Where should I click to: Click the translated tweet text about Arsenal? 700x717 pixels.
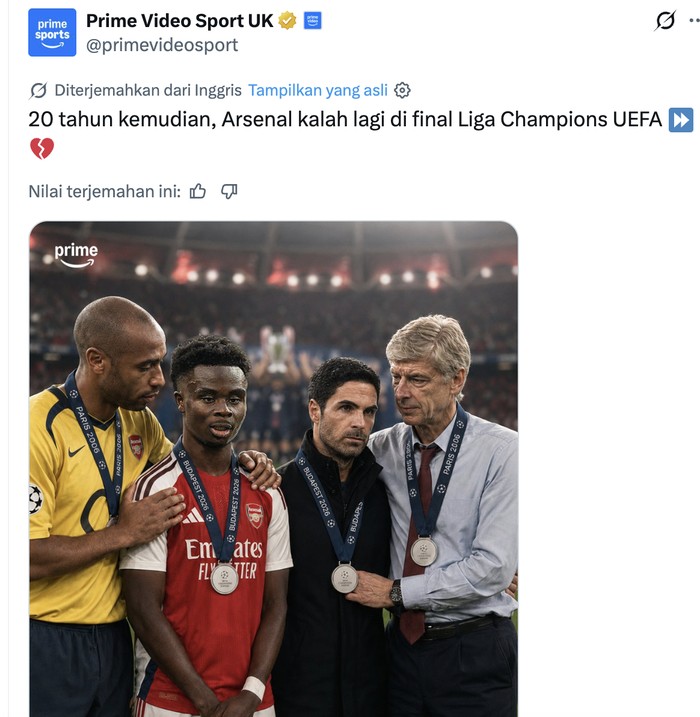click(x=345, y=120)
